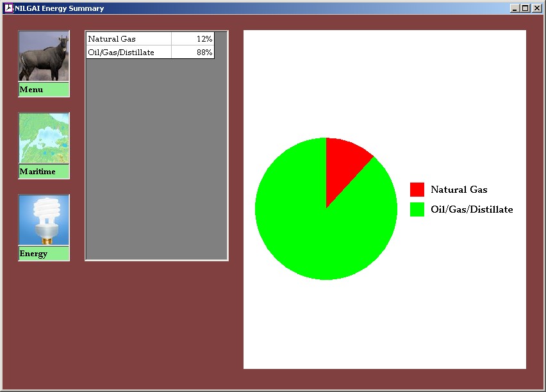546x392 pixels.
Task: Select the Energy light bulb icon
Action: [44, 220]
